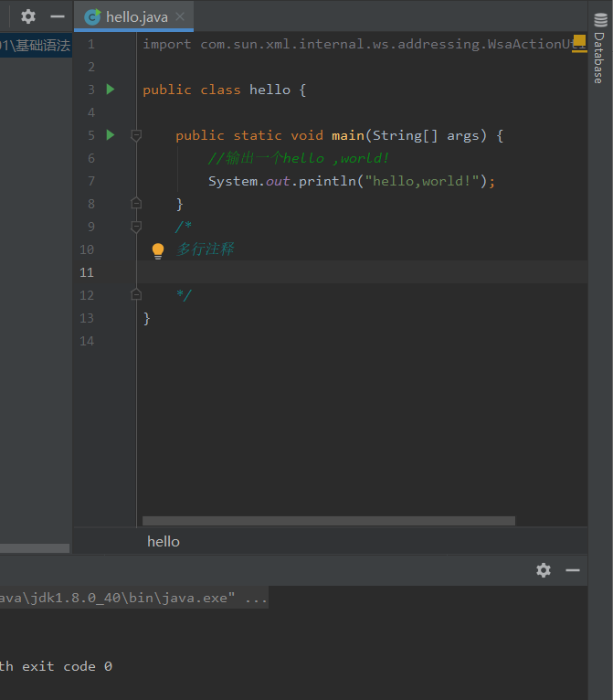Screen dimensions: 613x700
Task: Collapse main method fold on line 5
Action: (x=136, y=135)
